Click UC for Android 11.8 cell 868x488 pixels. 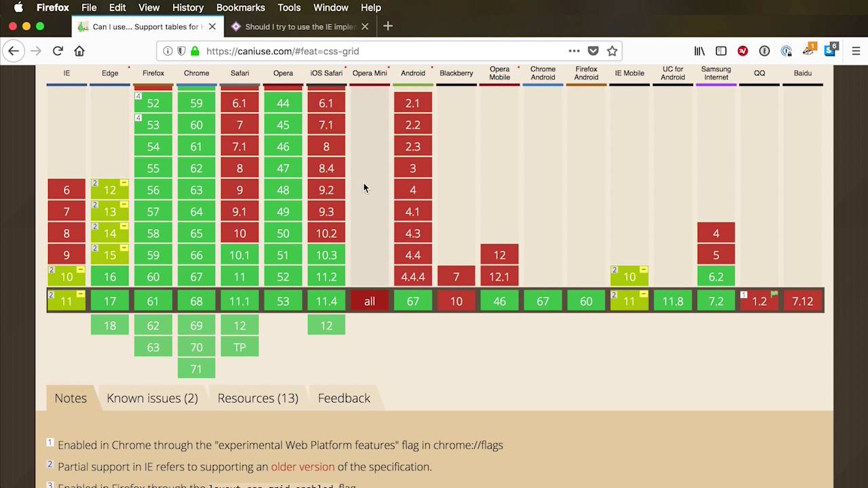673,301
